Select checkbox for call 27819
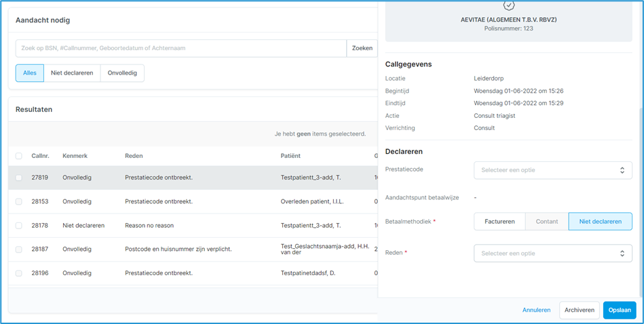The width and height of the screenshot is (644, 324). 19,178
